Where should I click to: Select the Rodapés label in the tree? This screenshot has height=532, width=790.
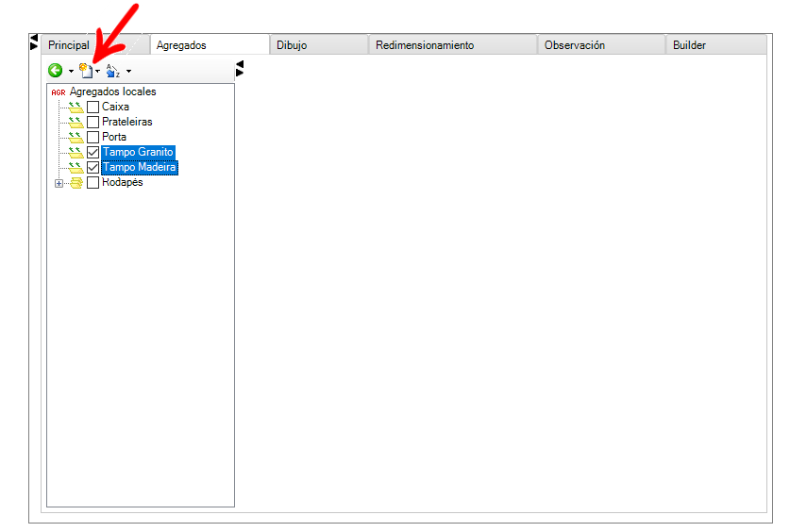[123, 182]
